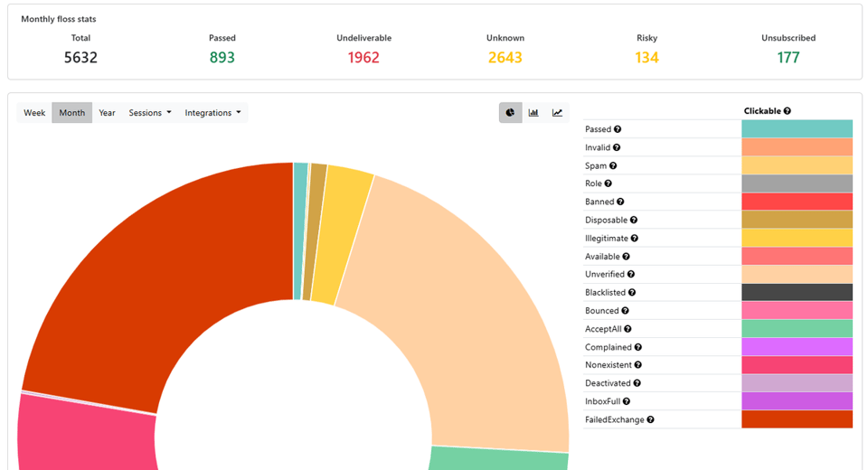Switch to line chart view icon

[558, 112]
